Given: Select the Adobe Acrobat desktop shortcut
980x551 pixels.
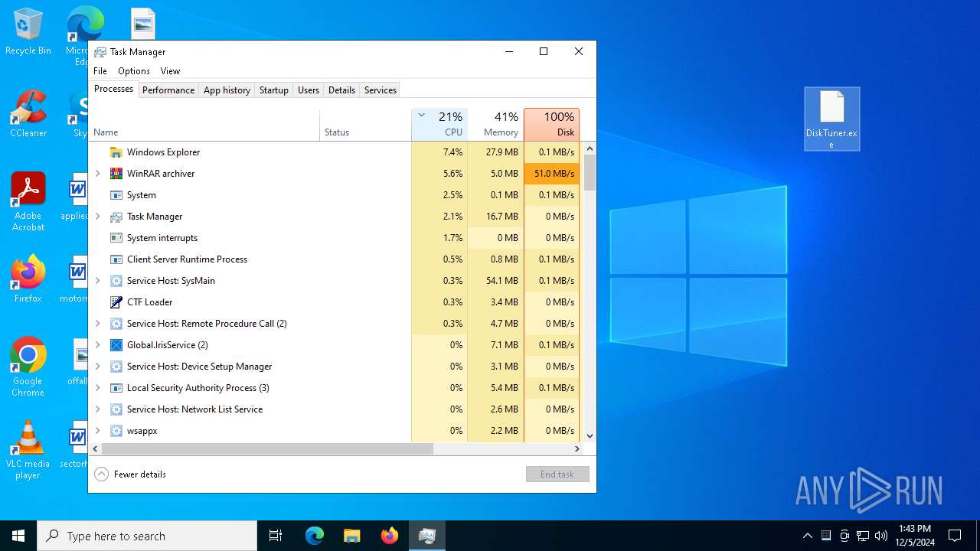Looking at the screenshot, I should pyautogui.click(x=28, y=202).
